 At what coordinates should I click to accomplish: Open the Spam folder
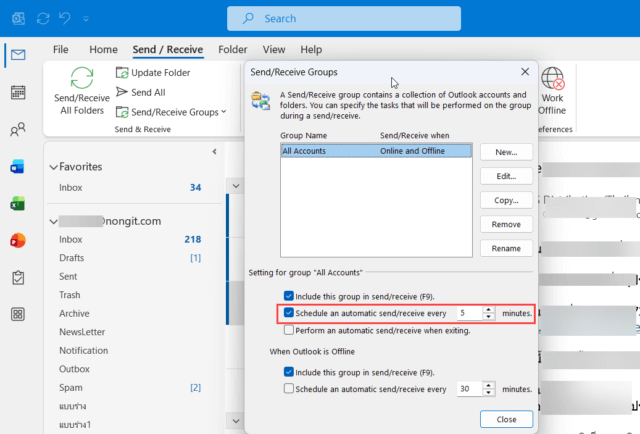tap(130, 387)
